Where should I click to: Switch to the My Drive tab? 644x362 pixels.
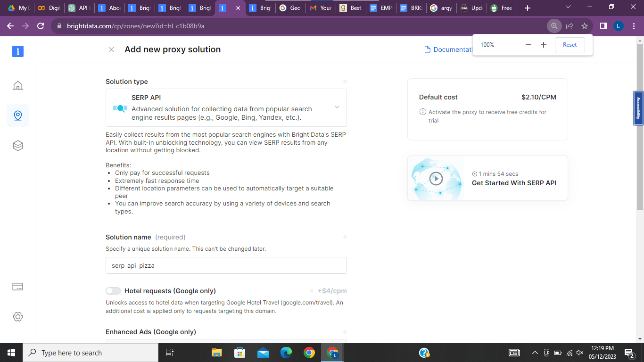(x=18, y=8)
